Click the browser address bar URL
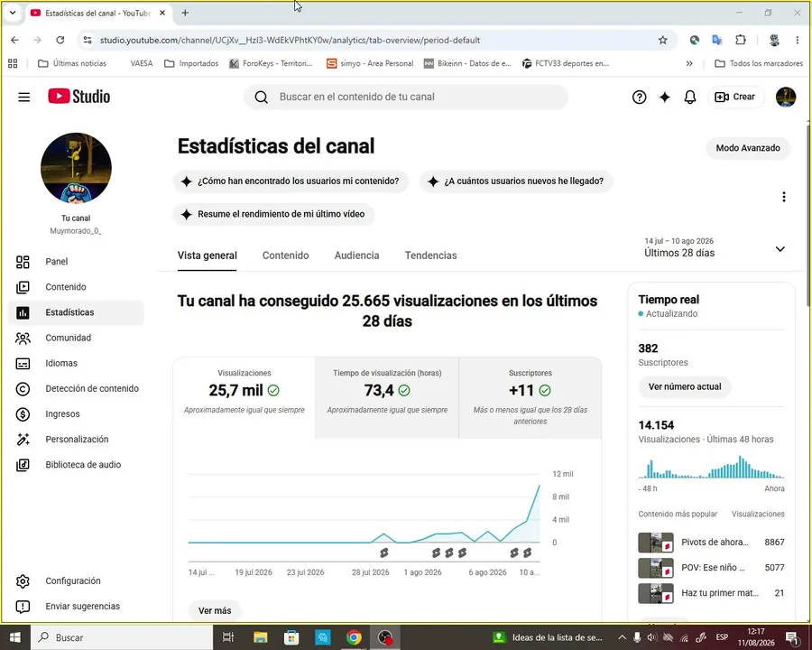 pos(290,40)
